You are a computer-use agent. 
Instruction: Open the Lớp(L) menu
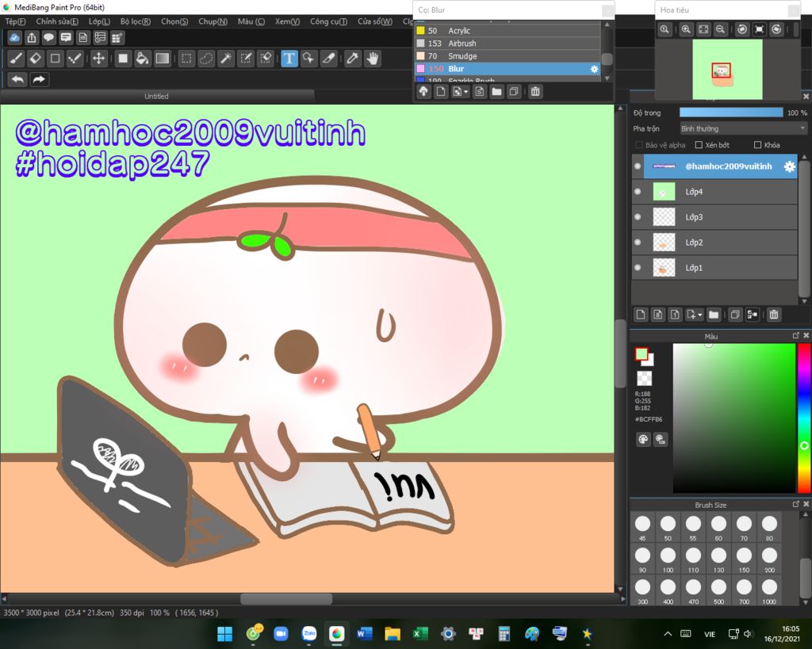coord(99,21)
